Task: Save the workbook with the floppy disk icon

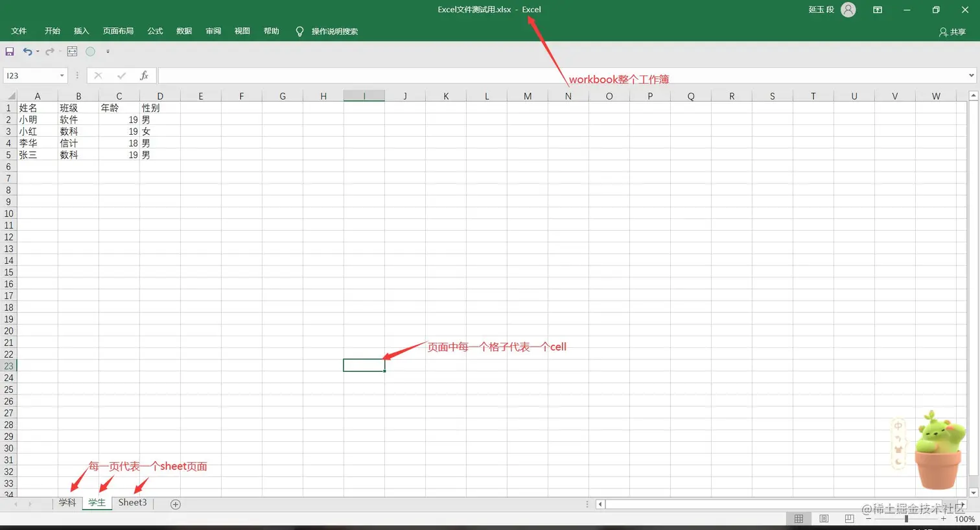Action: tap(10, 51)
